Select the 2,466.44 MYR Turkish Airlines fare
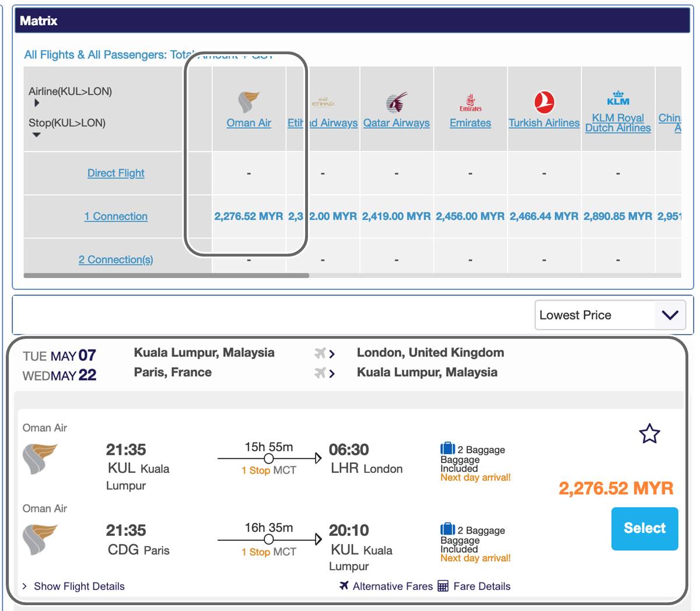The image size is (700, 611). click(544, 216)
